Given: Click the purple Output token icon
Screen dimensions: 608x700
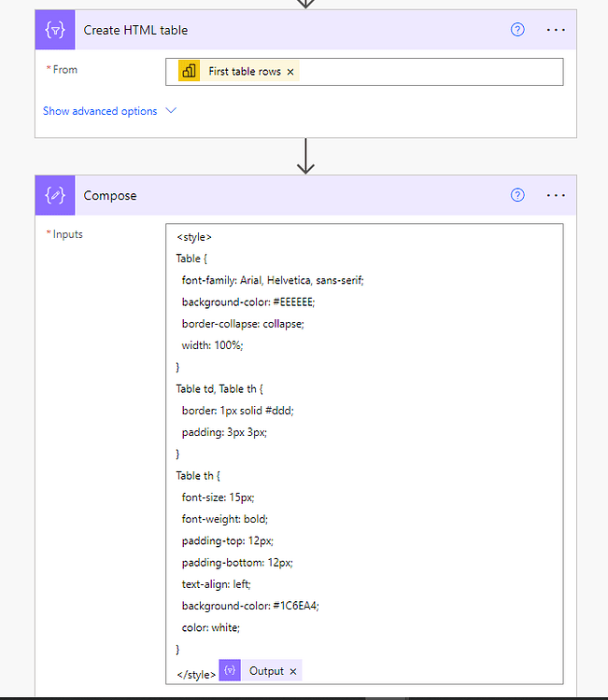Looking at the screenshot, I should coord(230,670).
